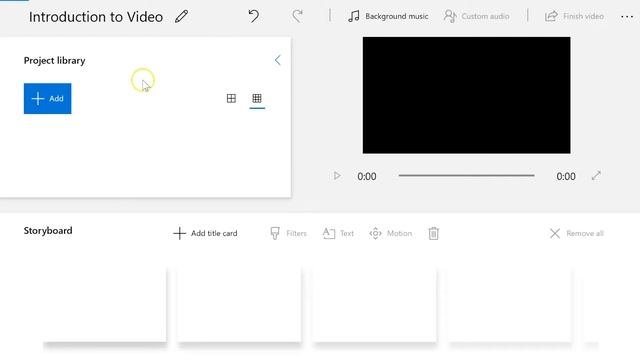Click the preview seek bar

click(x=466, y=176)
